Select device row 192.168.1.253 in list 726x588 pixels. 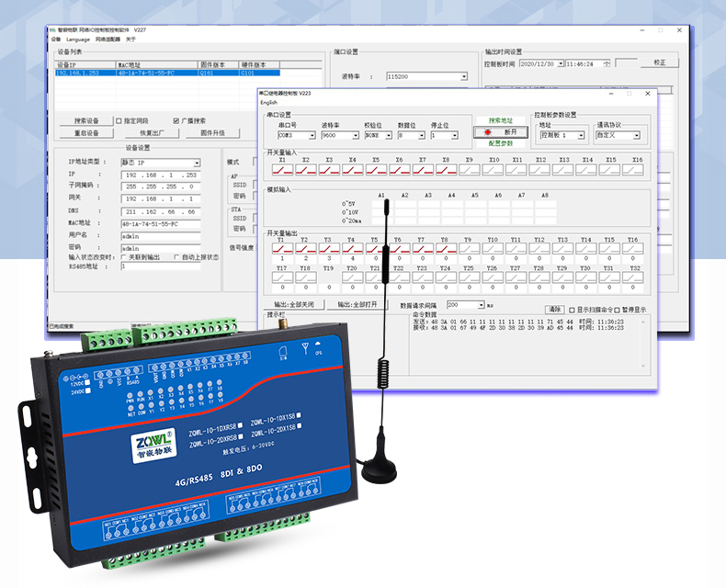click(83, 72)
